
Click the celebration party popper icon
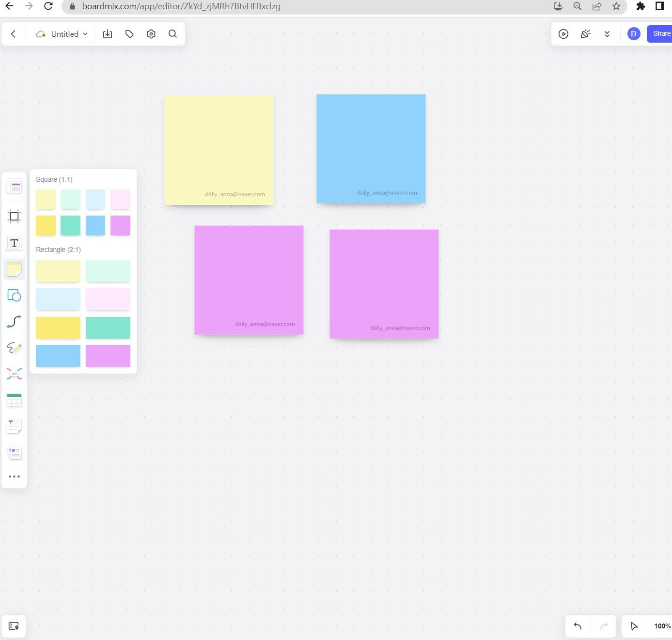[x=585, y=34]
